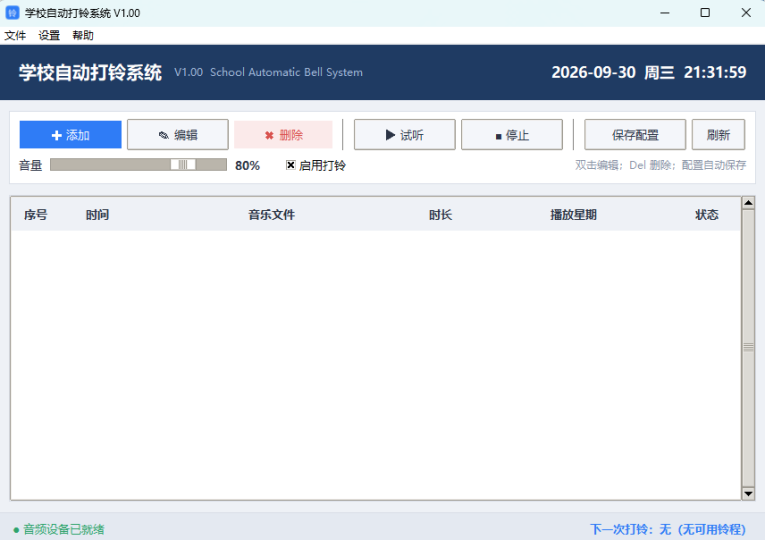Image resolution: width=765 pixels, height=540 pixels.
Task: Click the 刷新 refresh button
Action: tap(718, 135)
